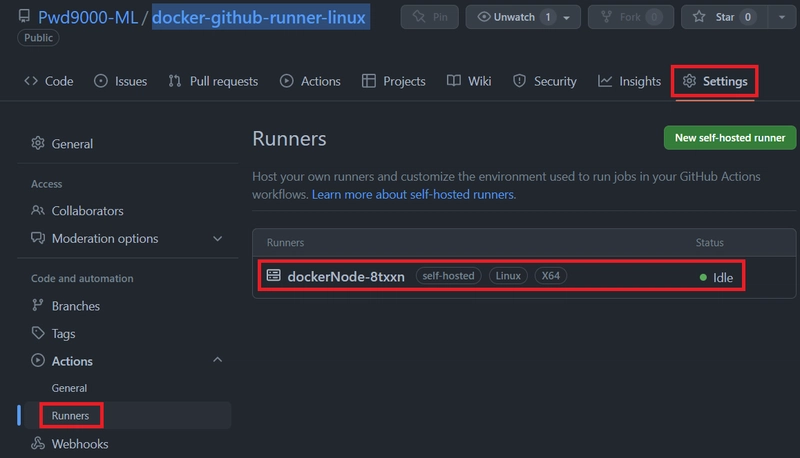
Task: Collapse the Actions sidebar section
Action: tap(218, 361)
